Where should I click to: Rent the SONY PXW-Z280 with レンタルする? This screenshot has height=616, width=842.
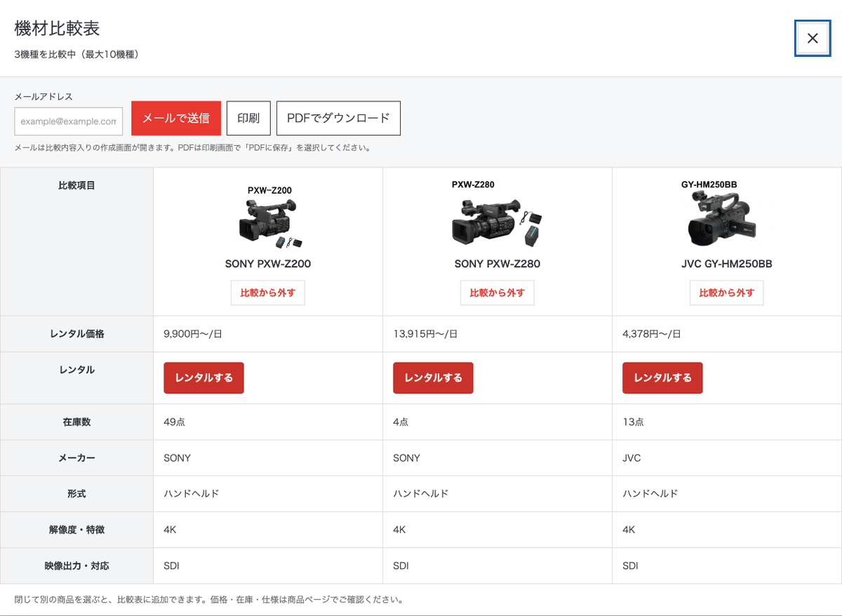tap(433, 377)
